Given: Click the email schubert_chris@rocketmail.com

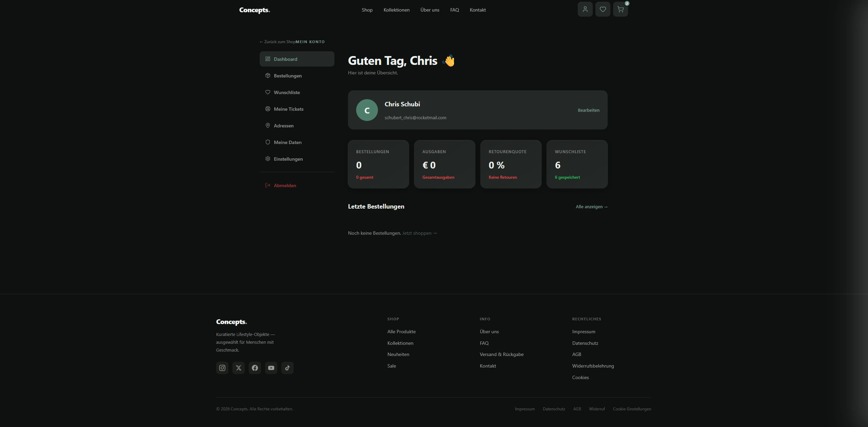Looking at the screenshot, I should tap(415, 118).
